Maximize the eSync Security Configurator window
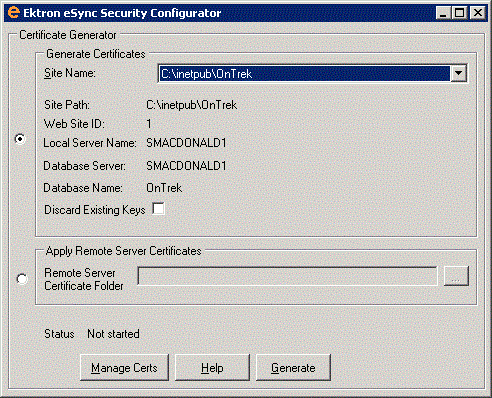Image resolution: width=492 pixels, height=398 pixels. coord(459,13)
